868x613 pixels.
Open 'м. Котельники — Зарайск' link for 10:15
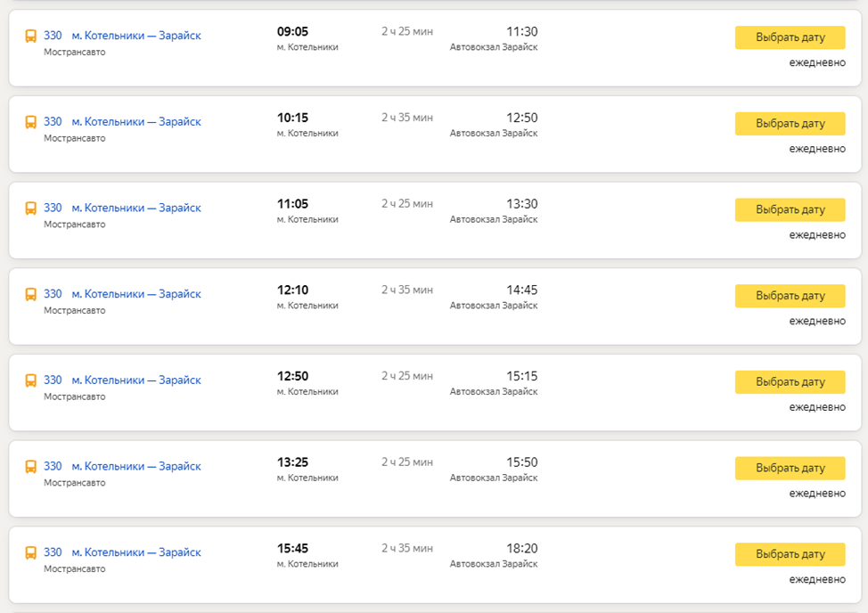click(x=135, y=122)
